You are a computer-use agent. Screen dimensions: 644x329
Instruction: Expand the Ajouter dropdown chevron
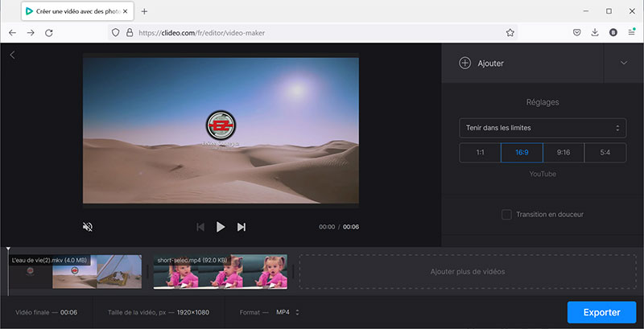point(624,63)
